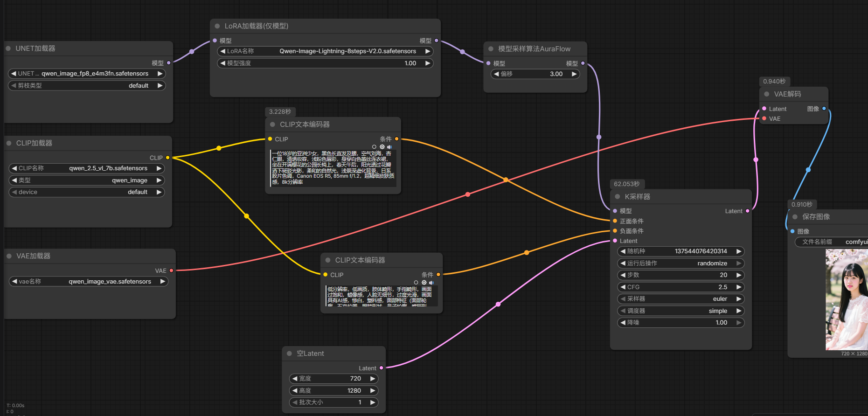868x416 pixels.
Task: Click the 降噪 value slider in K采样器
Action: click(x=681, y=323)
